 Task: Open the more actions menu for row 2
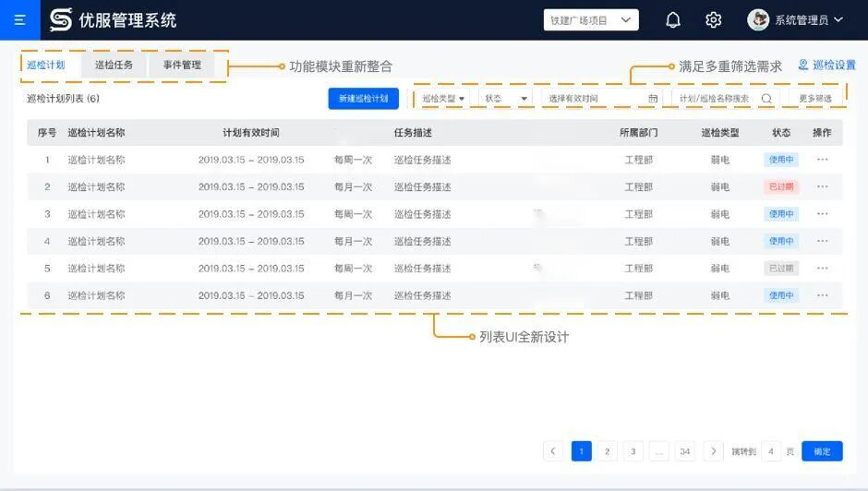pyautogui.click(x=822, y=186)
